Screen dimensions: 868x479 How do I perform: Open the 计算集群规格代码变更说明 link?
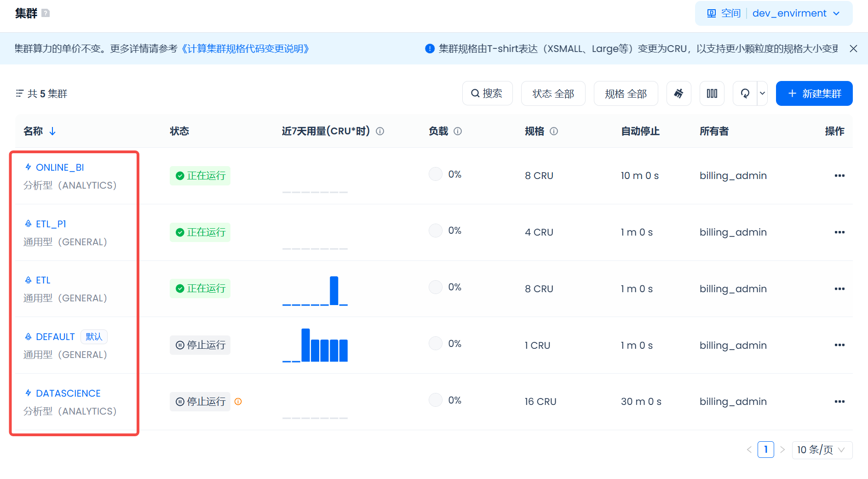point(245,49)
